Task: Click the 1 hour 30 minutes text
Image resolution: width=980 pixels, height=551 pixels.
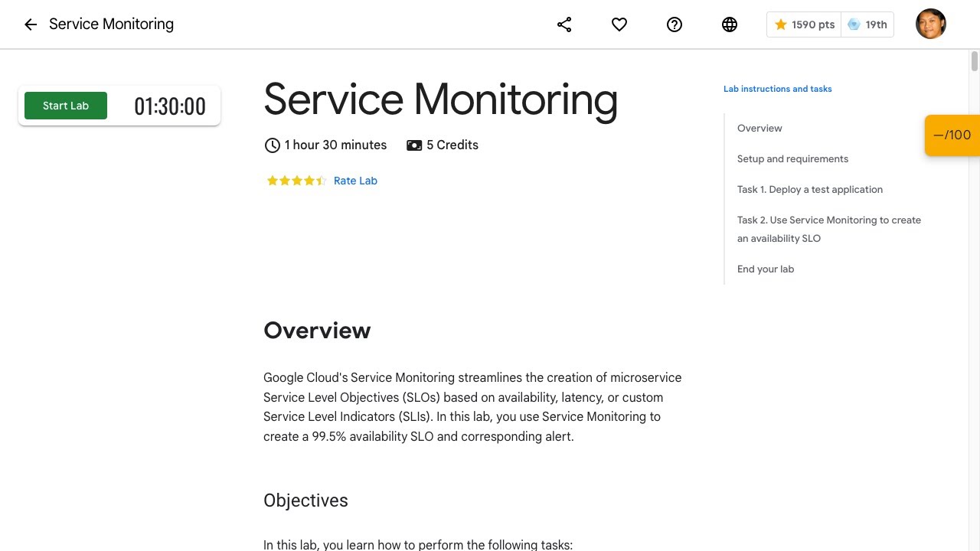Action: click(x=335, y=145)
